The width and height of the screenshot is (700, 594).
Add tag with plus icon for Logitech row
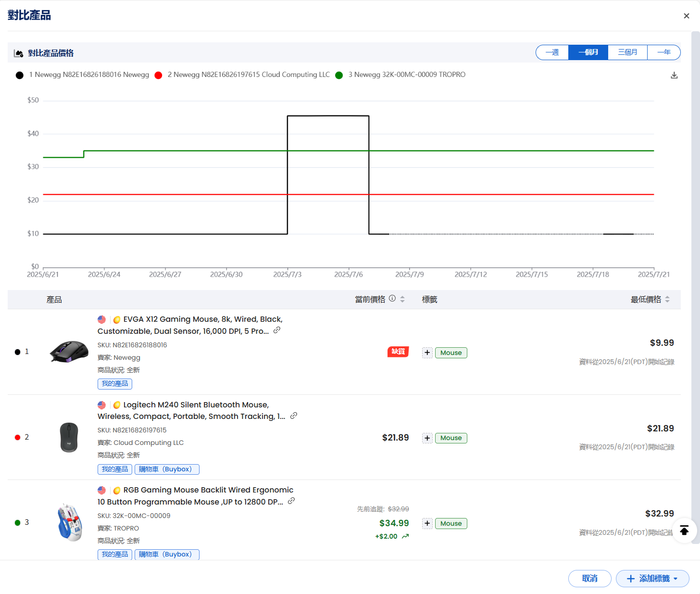click(427, 438)
